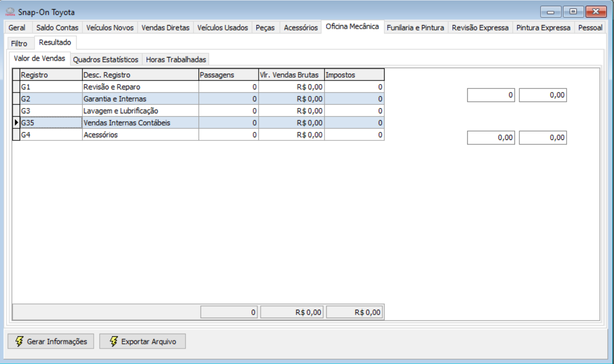Click the Vlr. Vendas Brutas column header
Viewport: 614px width, 364px height.
click(x=292, y=75)
